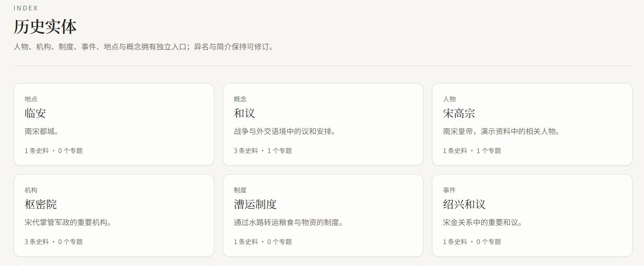Click the source count under 临安
This screenshot has width=644, height=266.
point(37,151)
